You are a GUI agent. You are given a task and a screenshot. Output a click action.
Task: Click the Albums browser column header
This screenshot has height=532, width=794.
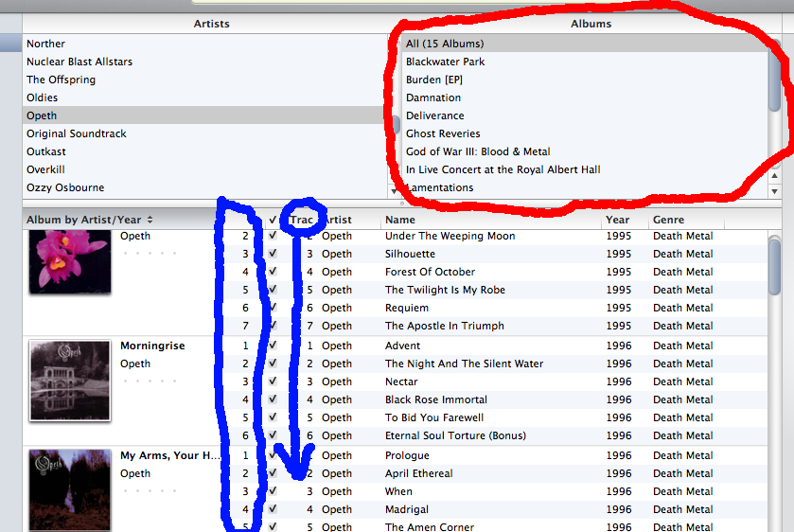pos(591,24)
